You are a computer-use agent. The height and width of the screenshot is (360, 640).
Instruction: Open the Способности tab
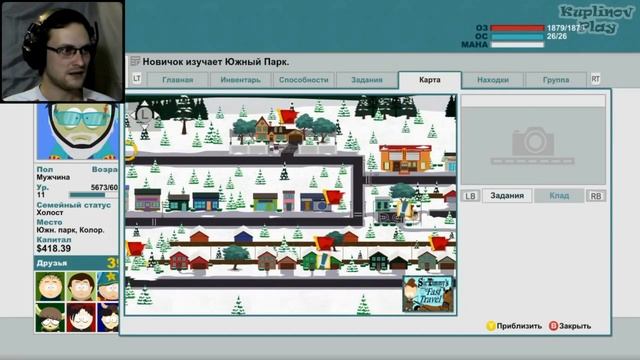click(304, 80)
